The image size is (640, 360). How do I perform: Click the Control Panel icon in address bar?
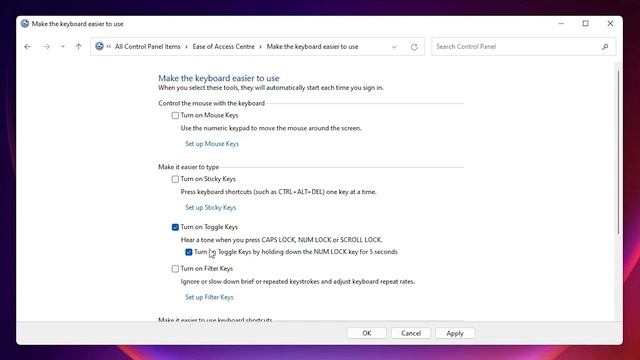coord(99,46)
